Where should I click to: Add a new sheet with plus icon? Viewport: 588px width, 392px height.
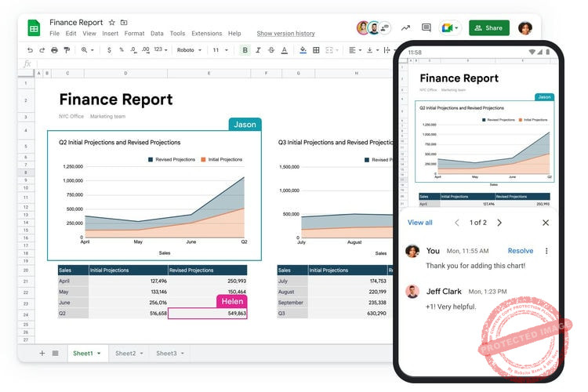[42, 353]
